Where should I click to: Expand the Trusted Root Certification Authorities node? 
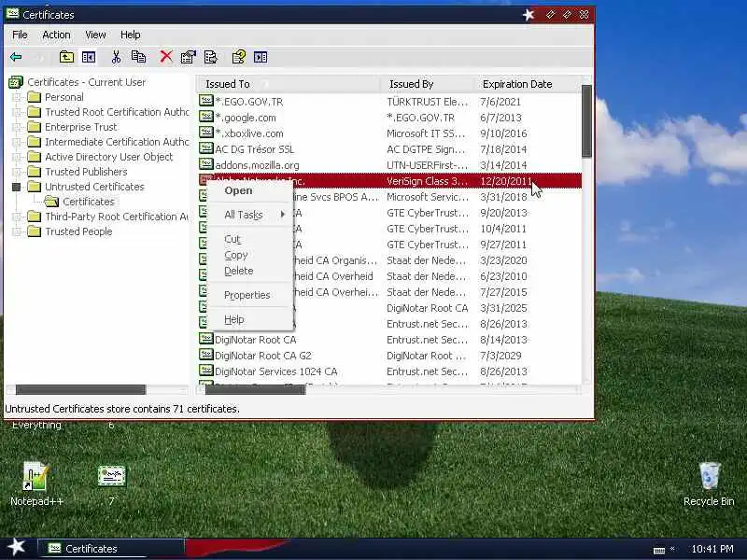click(x=16, y=112)
